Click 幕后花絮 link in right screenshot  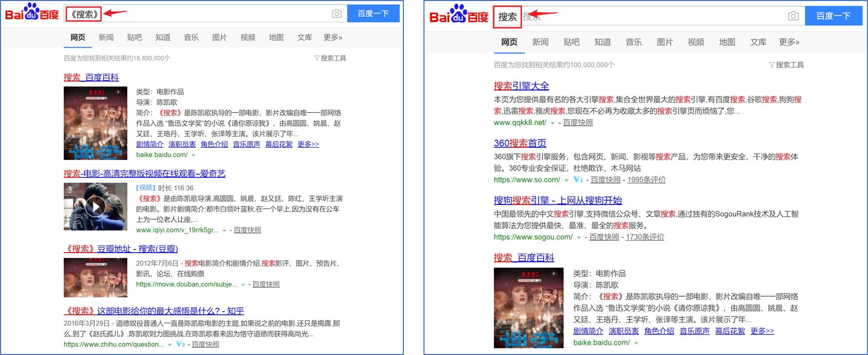click(x=730, y=331)
